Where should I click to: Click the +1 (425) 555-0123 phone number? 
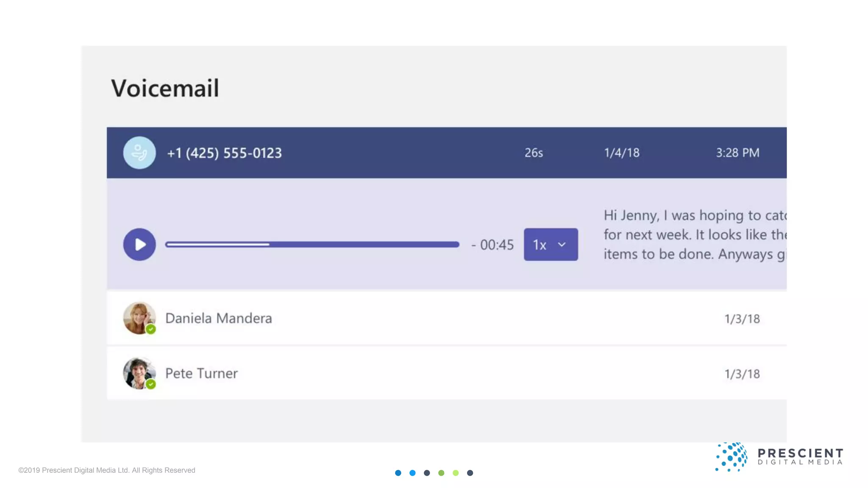click(224, 153)
